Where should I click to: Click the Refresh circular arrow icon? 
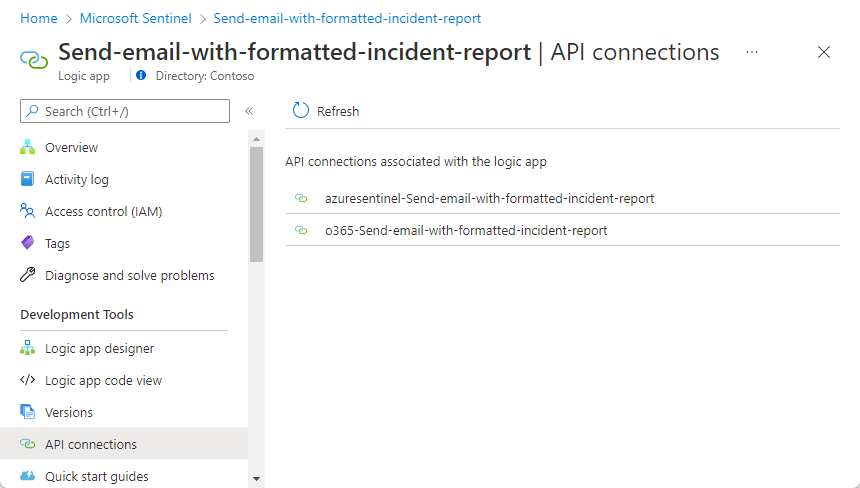point(301,111)
